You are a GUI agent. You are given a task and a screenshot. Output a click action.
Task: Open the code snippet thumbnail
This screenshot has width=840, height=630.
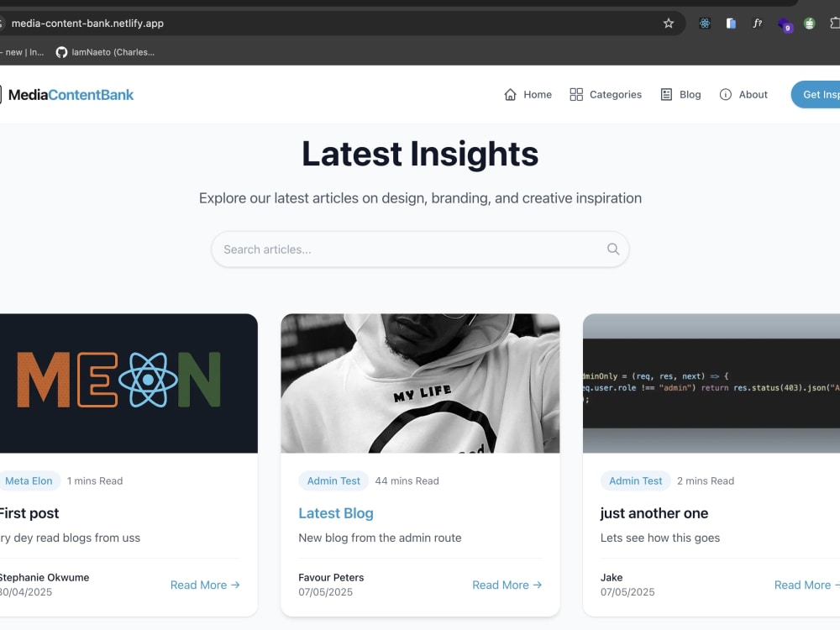coord(711,383)
